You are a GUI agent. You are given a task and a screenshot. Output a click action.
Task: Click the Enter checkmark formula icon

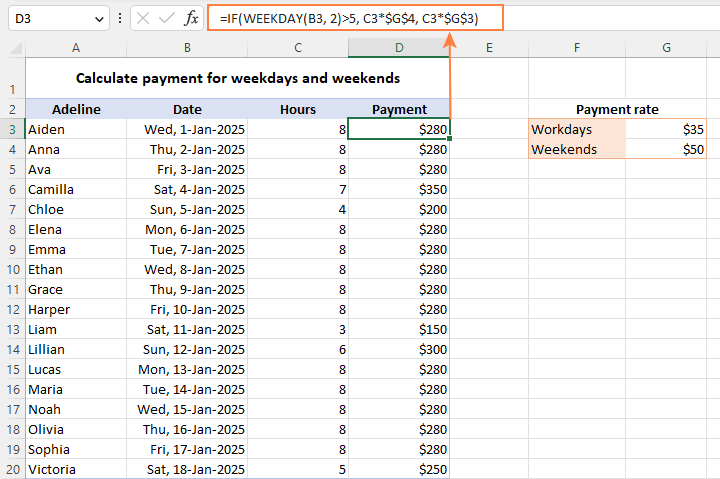[x=166, y=18]
